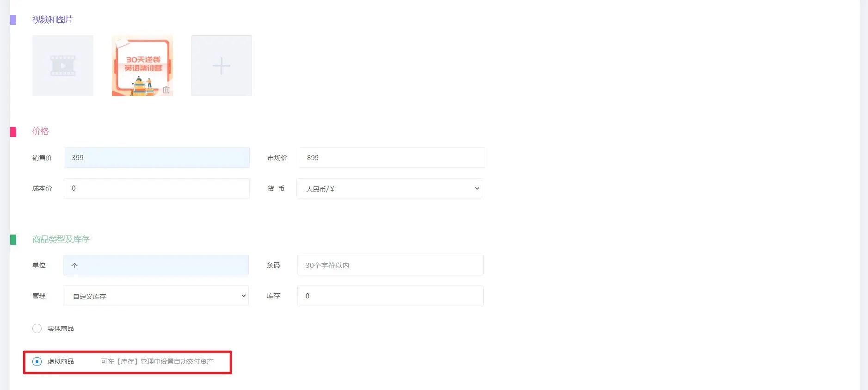Click the 销售价 input field
Viewport: 868px width, 390px height.
[x=156, y=158]
